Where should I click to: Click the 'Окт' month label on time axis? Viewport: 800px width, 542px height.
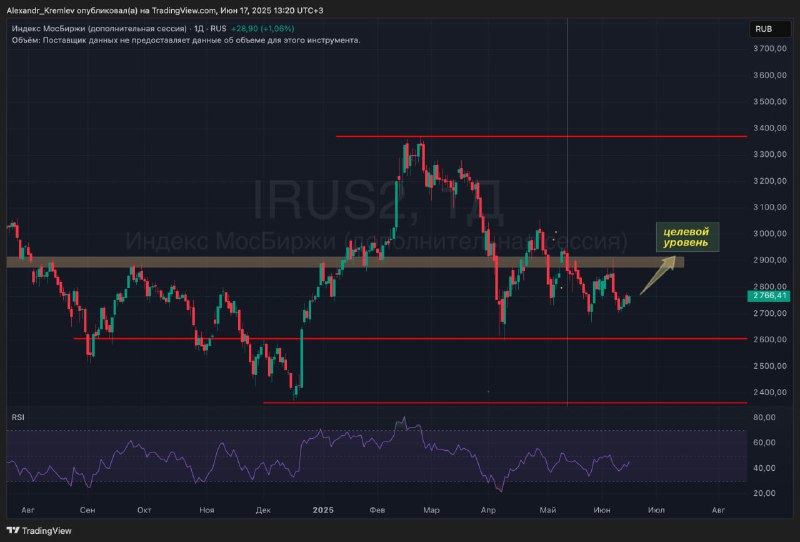tap(144, 510)
